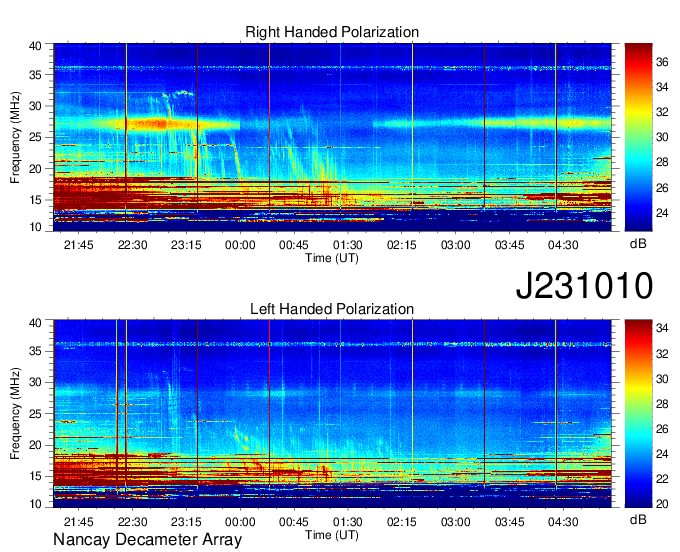Click the 'Left Handed Polarization' title
Screen dimensions: 680x552
point(332,309)
